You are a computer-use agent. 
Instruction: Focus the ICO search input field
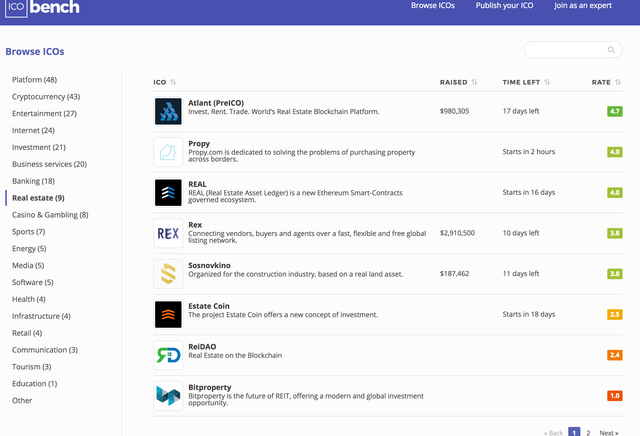point(573,50)
